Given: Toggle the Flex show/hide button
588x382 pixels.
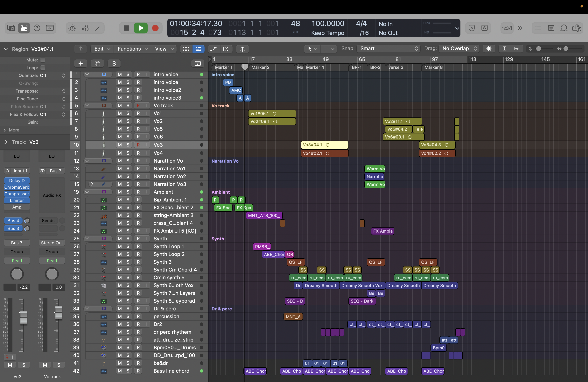Looking at the screenshot, I should coord(226,49).
